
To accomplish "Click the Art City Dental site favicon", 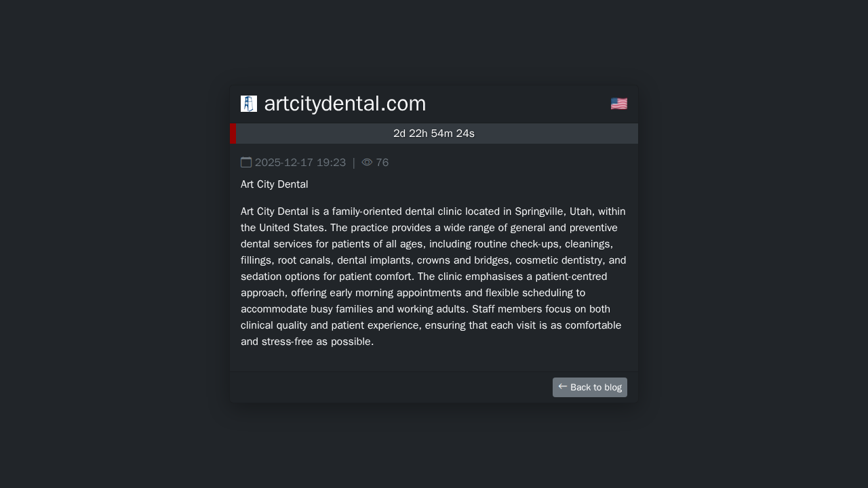I will pyautogui.click(x=249, y=104).
